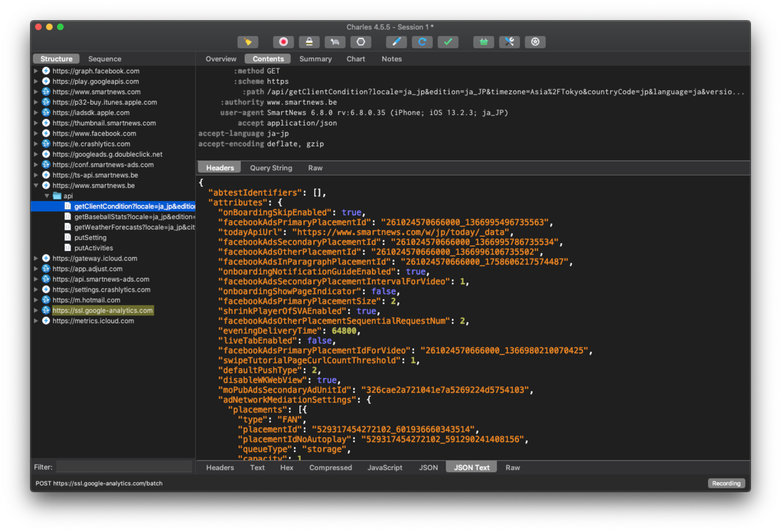This screenshot has height=532, width=781.
Task: Click the globe icon beside m.hotmail.com
Action: [46, 300]
